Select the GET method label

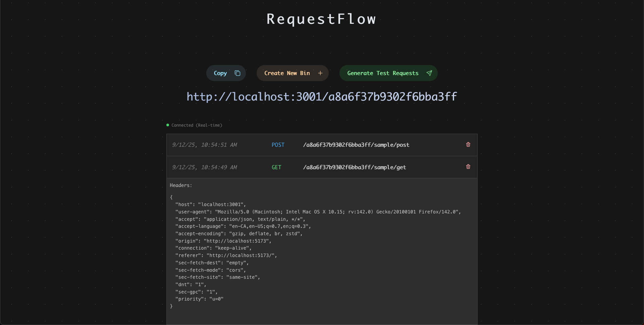[x=276, y=167]
